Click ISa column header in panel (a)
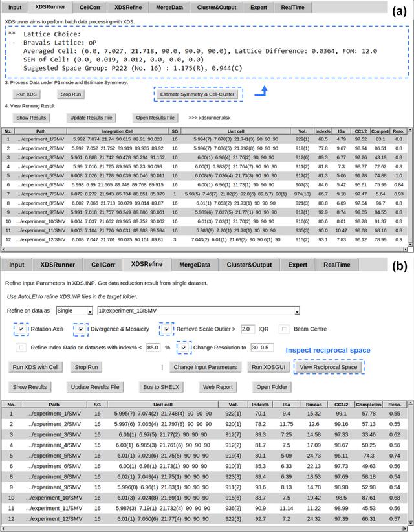The height and width of the screenshot is (532, 414). click(342, 131)
